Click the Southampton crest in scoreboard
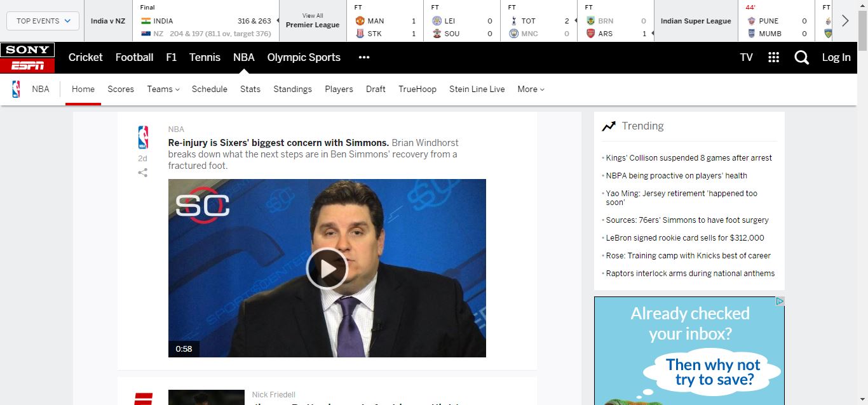 (x=437, y=34)
